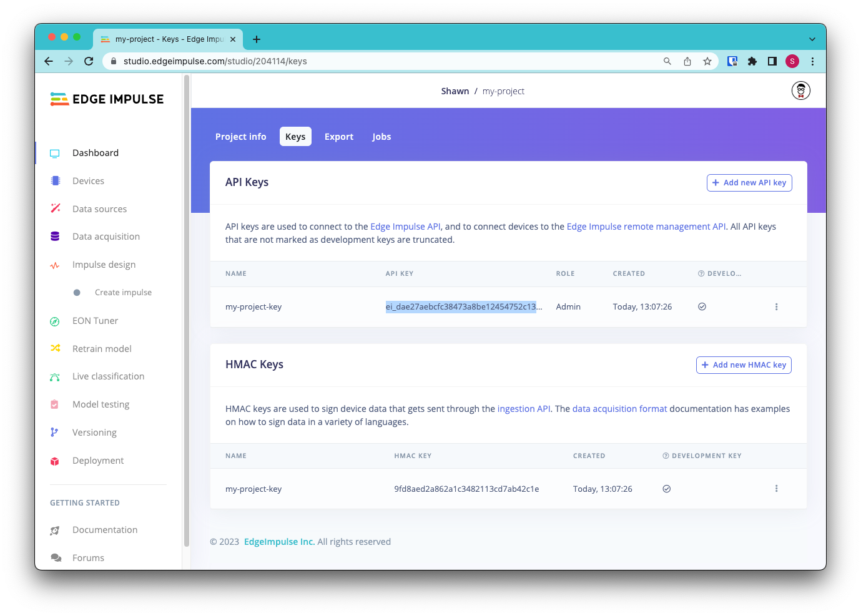This screenshot has height=616, width=861.
Task: Open the Versioning branch icon
Action: 54,432
